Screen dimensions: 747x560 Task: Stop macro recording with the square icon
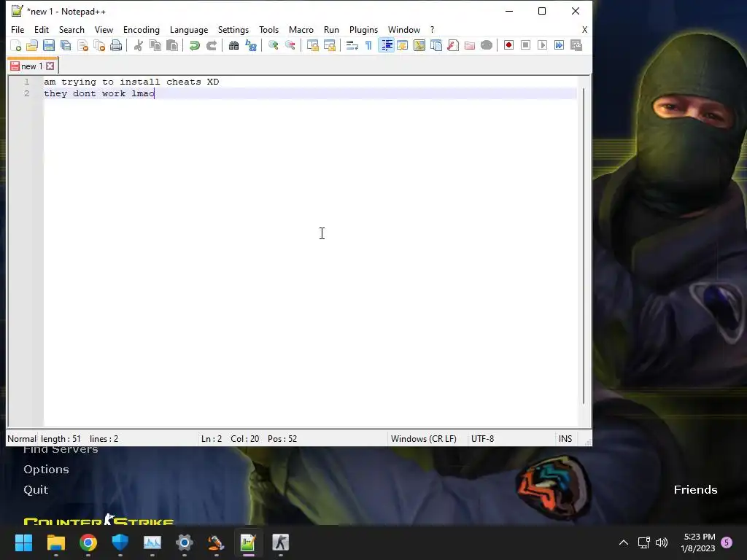pyautogui.click(x=525, y=45)
